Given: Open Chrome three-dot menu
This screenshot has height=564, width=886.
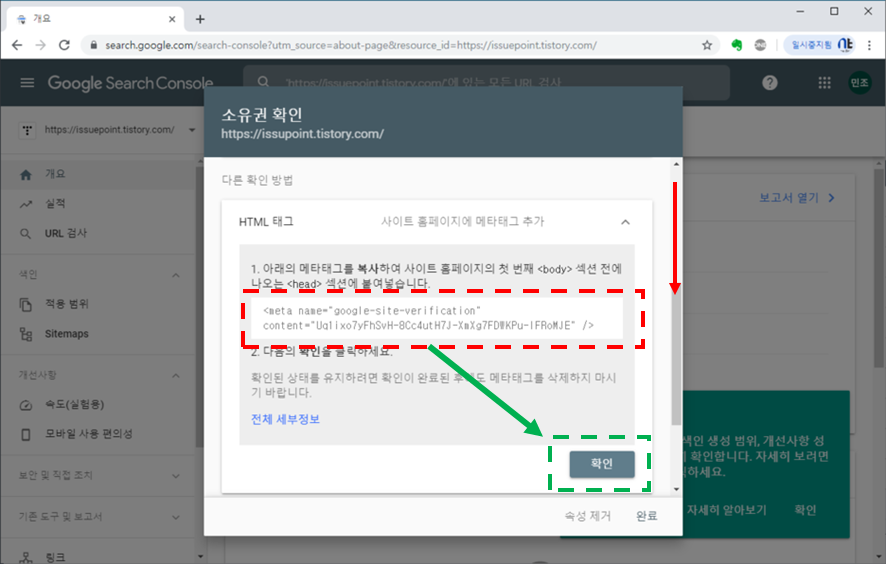Looking at the screenshot, I should 870,45.
